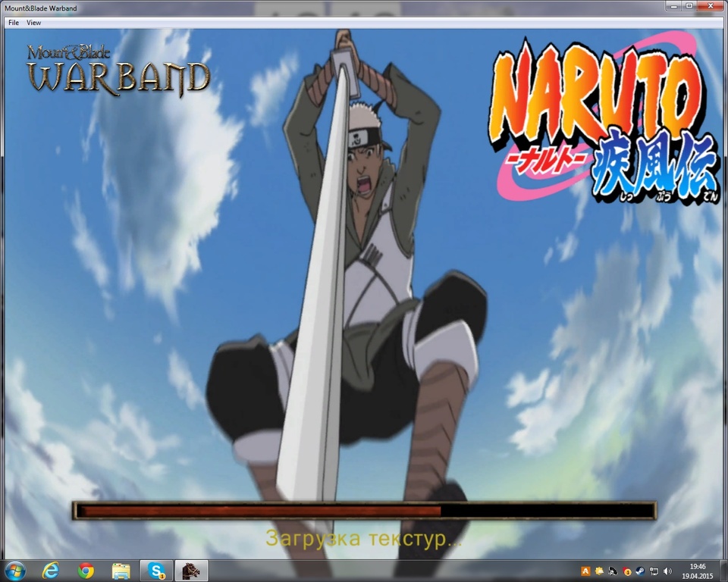Minimize the Mount&Blade Warband window
The height and width of the screenshot is (582, 728).
pyautogui.click(x=674, y=5)
